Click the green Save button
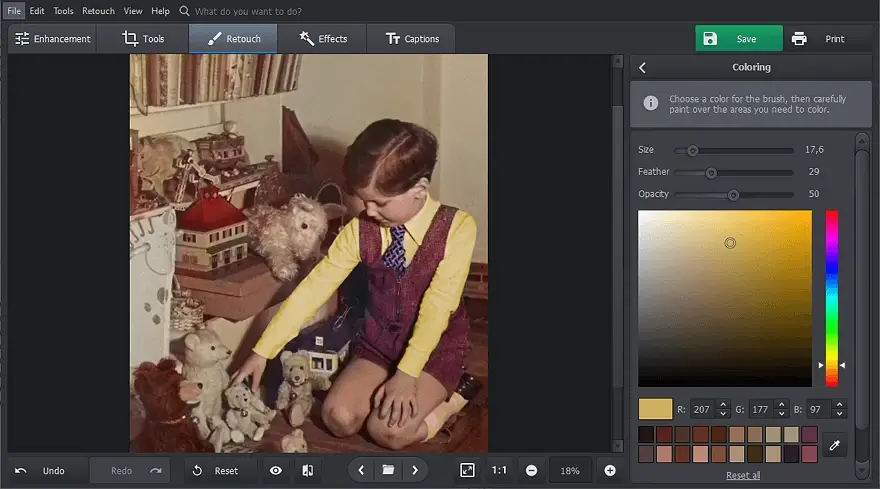880x489 pixels. pyautogui.click(x=739, y=38)
